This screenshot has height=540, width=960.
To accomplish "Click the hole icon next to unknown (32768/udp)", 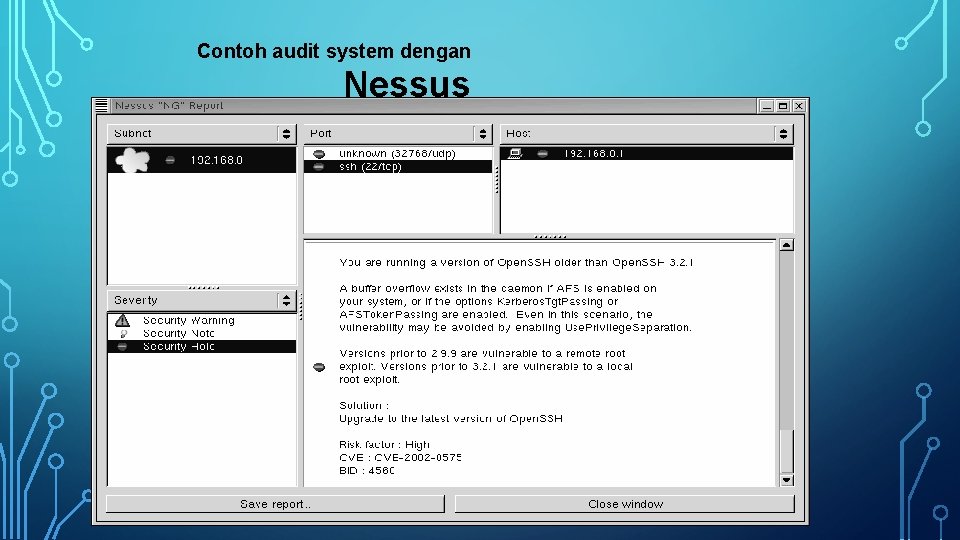I will (x=319, y=154).
